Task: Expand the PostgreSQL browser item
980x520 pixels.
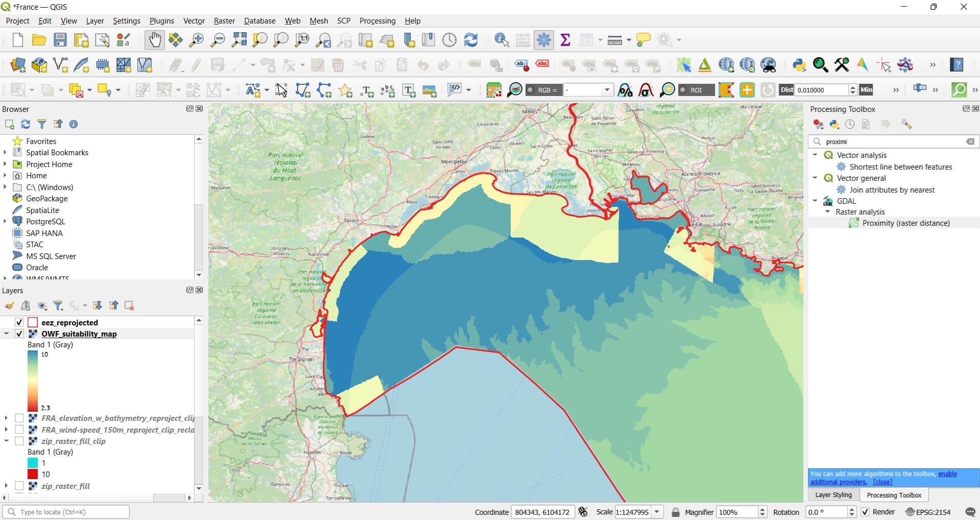Action: pos(5,221)
